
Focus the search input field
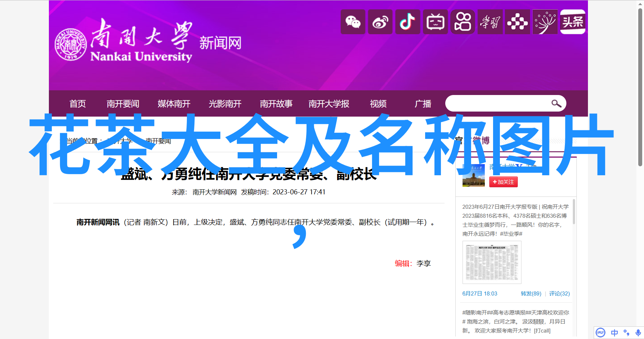point(498,104)
